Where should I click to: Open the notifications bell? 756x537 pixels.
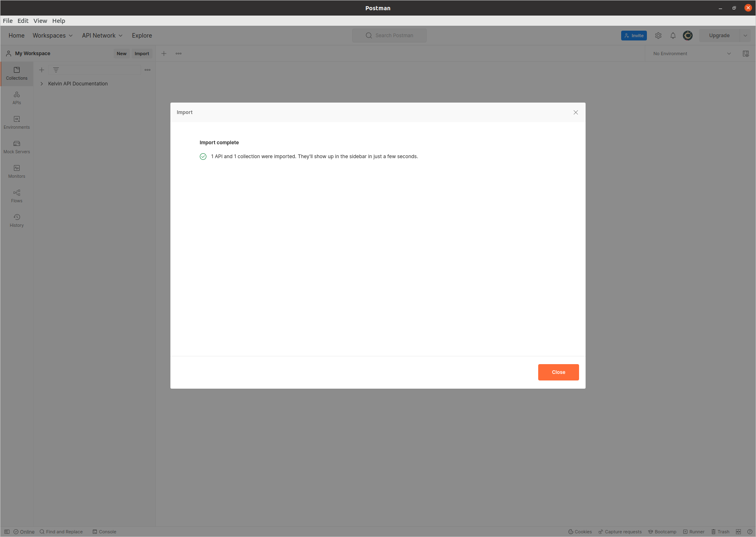[673, 36]
